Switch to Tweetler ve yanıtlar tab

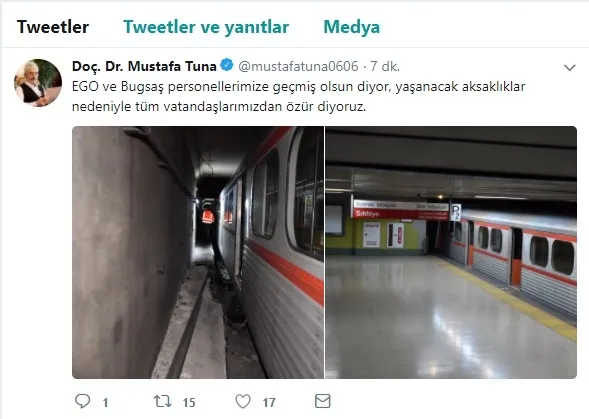click(206, 27)
